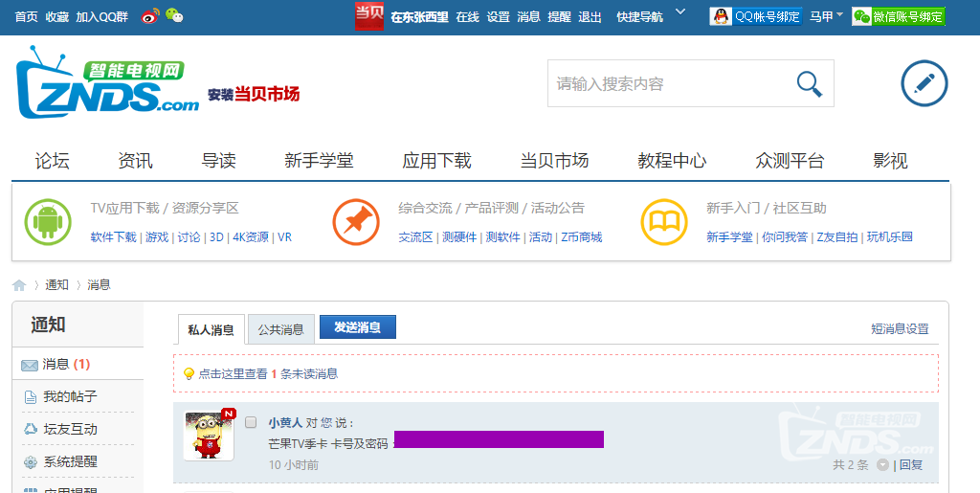
Task: Switch to 公共消息 tab
Action: click(280, 329)
